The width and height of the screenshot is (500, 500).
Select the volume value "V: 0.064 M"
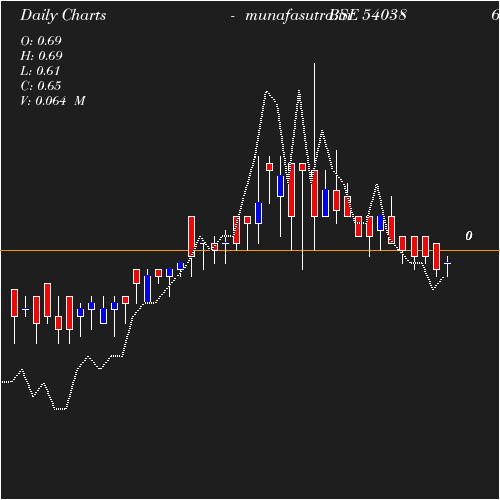point(53,101)
